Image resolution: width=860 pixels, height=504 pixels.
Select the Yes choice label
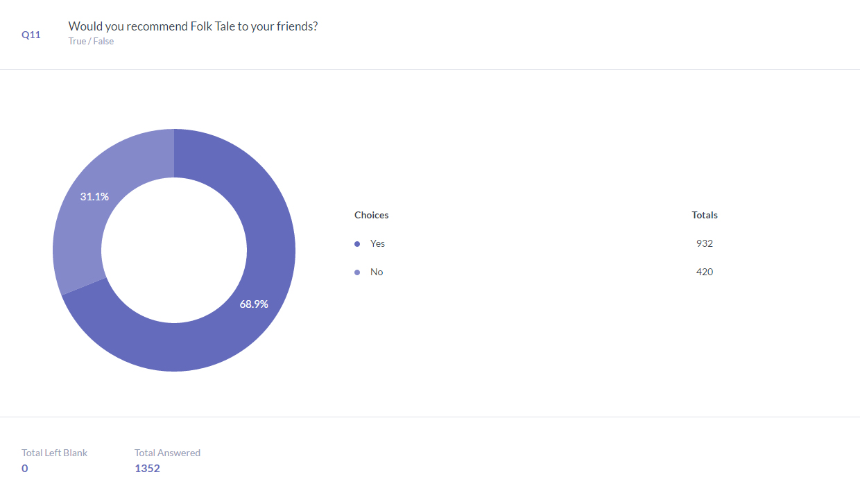[377, 243]
